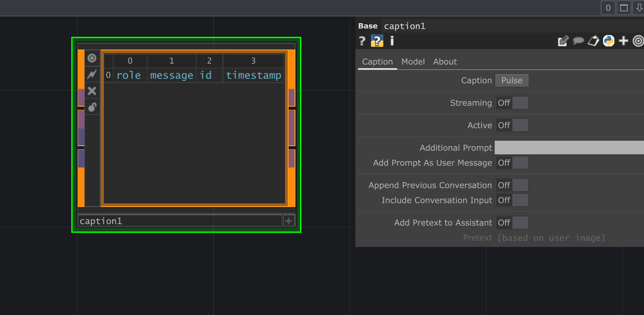Enable Append Previous Conversation
This screenshot has width=644, height=315.
512,185
